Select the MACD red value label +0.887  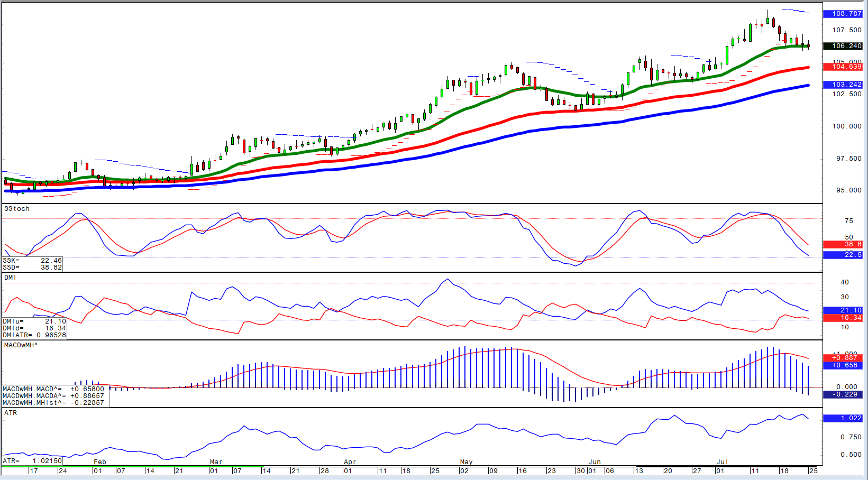843,358
